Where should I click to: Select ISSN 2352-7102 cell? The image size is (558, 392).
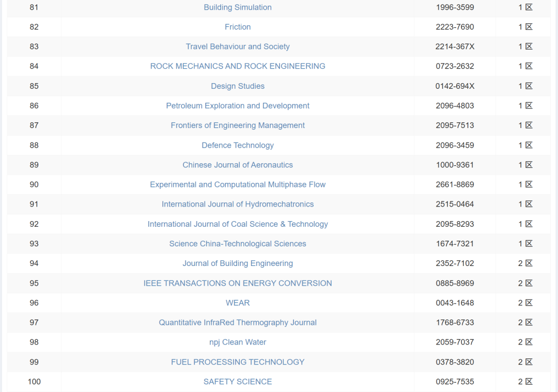pos(455,263)
